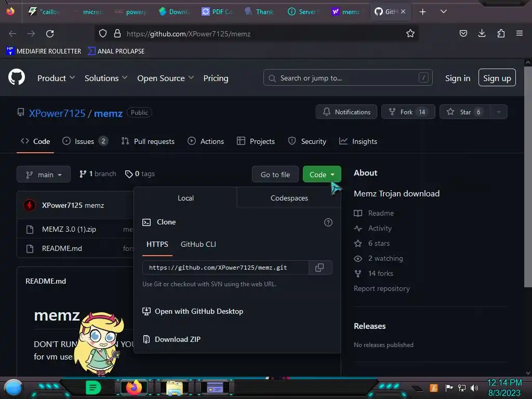Open the Issues tab
532x399 pixels.
pyautogui.click(x=85, y=141)
